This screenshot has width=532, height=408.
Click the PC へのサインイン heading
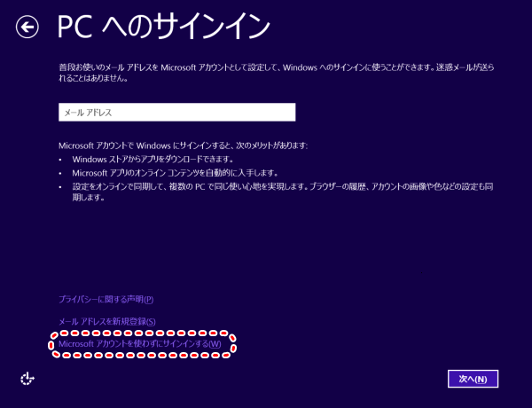coord(163,27)
